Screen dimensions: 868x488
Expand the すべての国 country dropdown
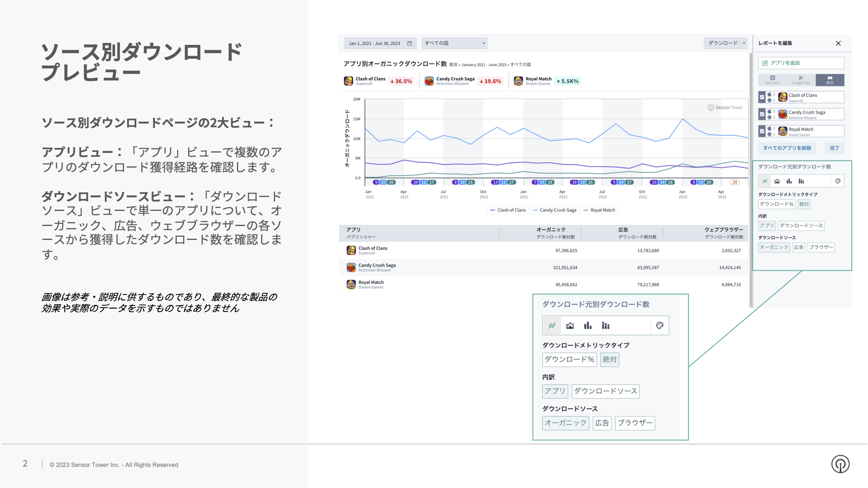454,43
